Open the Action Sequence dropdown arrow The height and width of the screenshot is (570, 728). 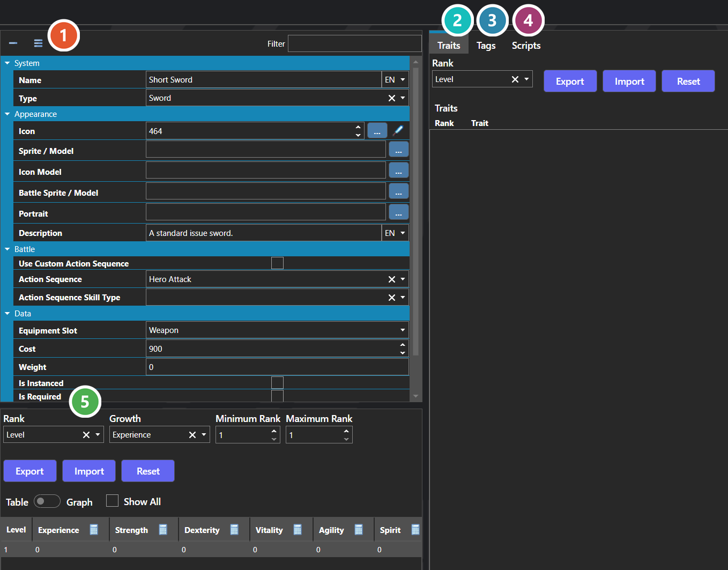coord(403,279)
